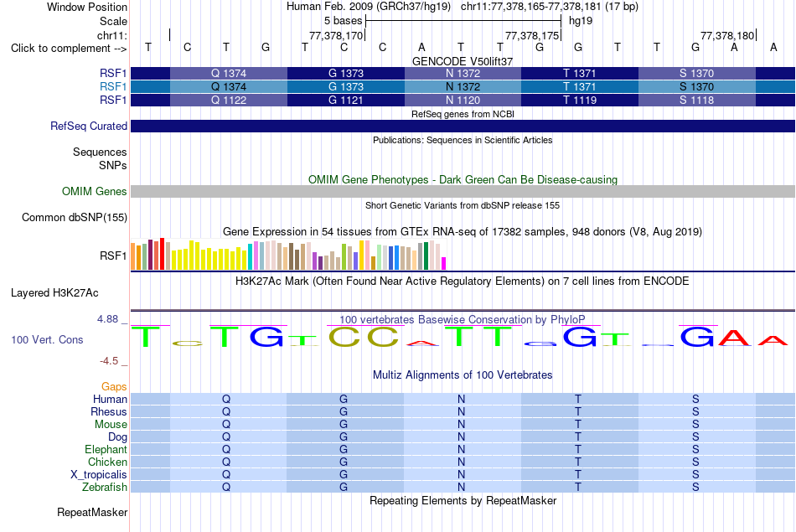Click the Scale label
Screen dimensions: 796x532
pos(114,21)
